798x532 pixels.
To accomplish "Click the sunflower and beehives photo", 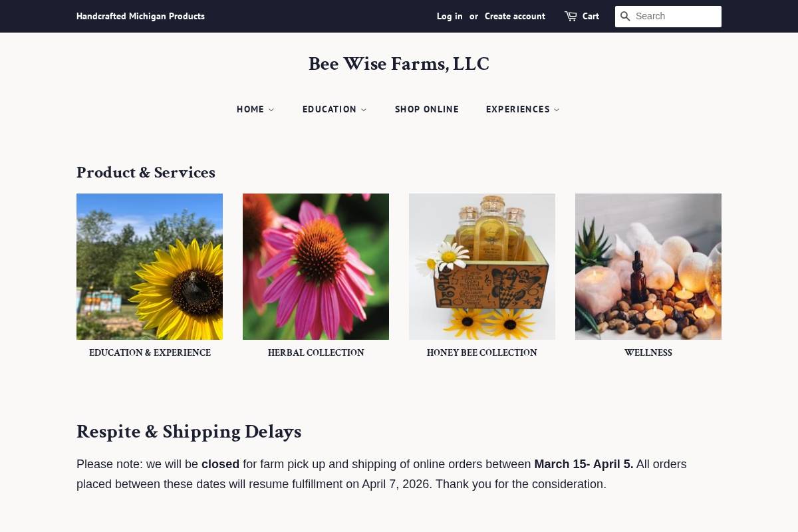I will [x=150, y=267].
